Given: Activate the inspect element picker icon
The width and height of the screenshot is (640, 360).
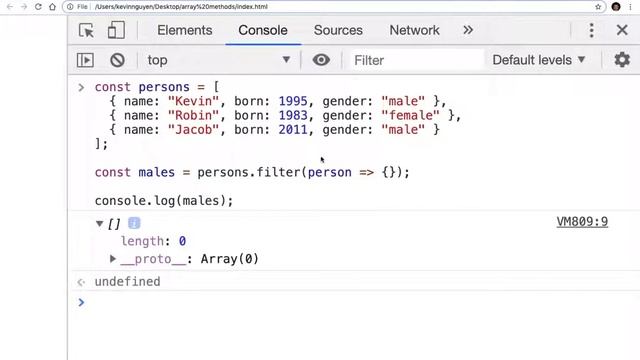Looking at the screenshot, I should (x=86, y=30).
